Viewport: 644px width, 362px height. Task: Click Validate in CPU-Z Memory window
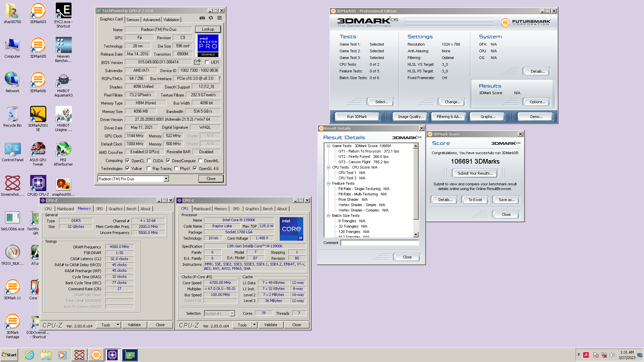pos(134,325)
